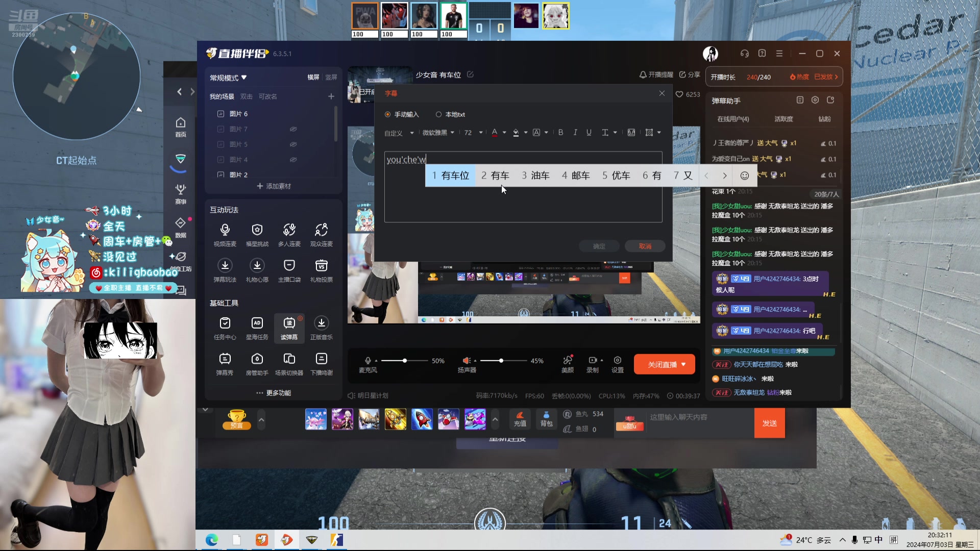Open 下播鸣谢 icon
Screen dimensions: 980x551
point(322,364)
